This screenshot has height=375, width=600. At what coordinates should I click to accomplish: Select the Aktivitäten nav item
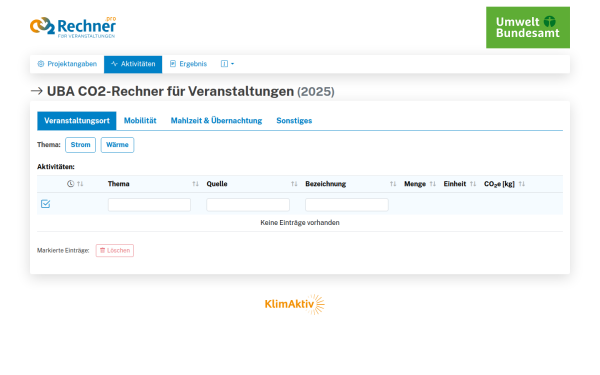(133, 64)
